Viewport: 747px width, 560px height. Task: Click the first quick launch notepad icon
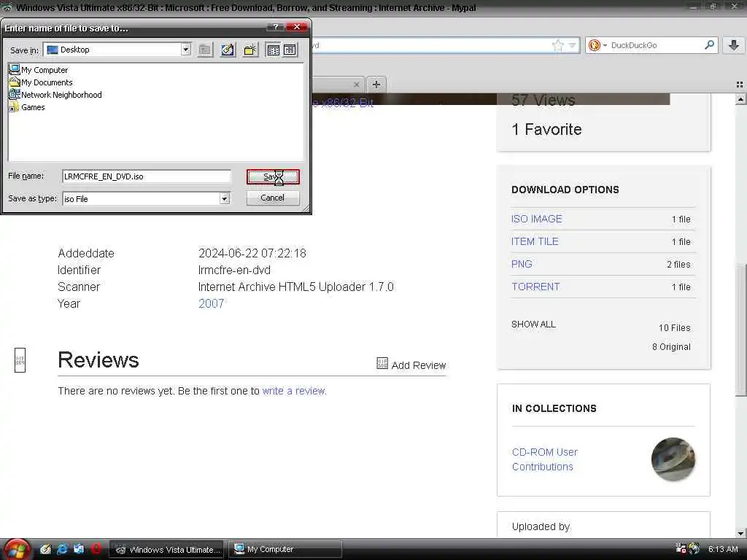[x=45, y=549]
